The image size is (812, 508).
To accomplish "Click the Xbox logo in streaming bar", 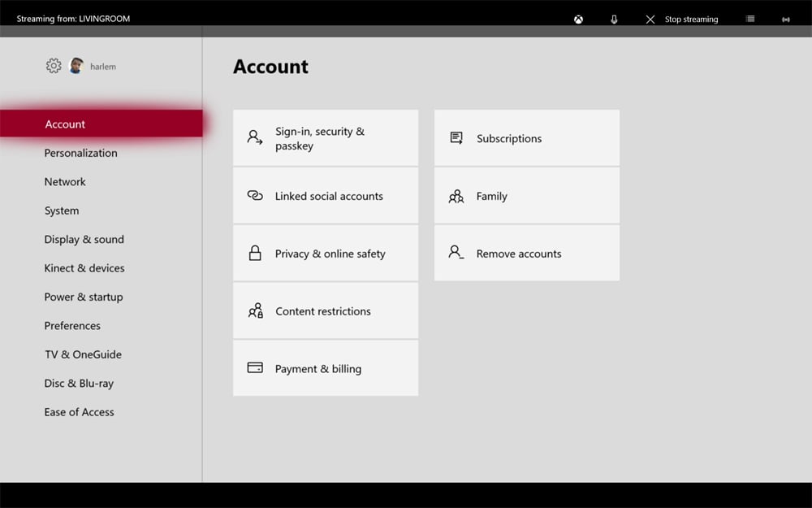I will pos(578,20).
